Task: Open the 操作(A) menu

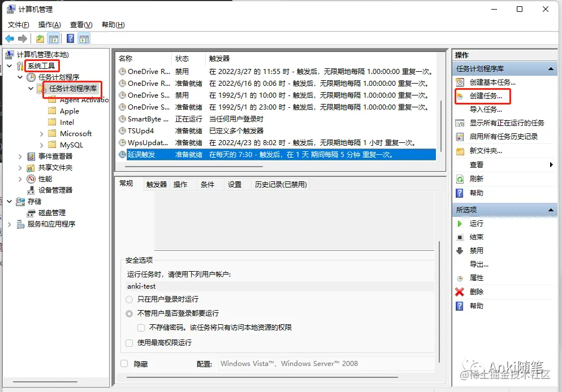Action: 49,24
